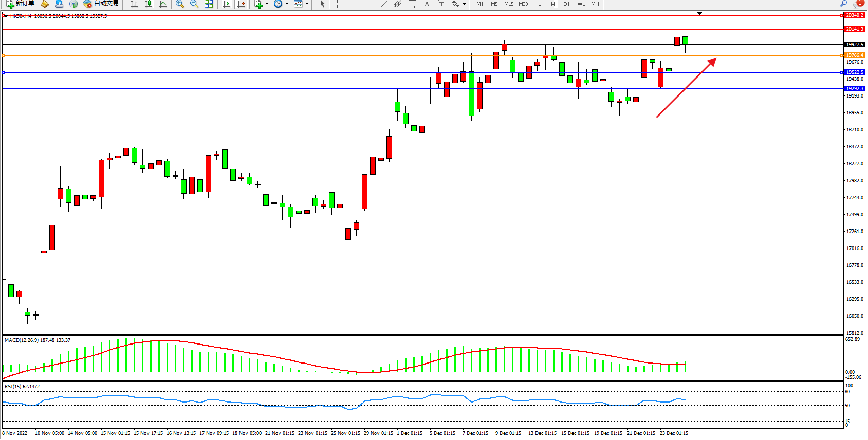Toggle chart shift from right border

241,4
